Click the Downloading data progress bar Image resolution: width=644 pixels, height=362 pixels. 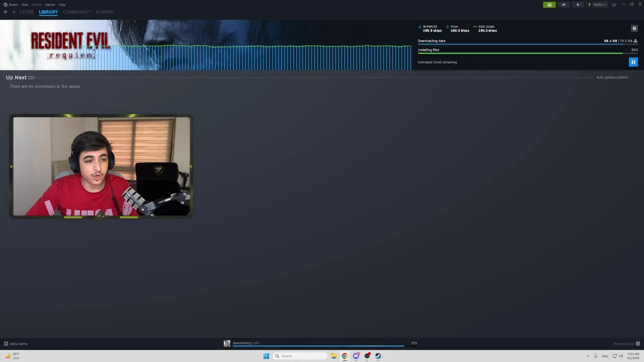[528, 44]
